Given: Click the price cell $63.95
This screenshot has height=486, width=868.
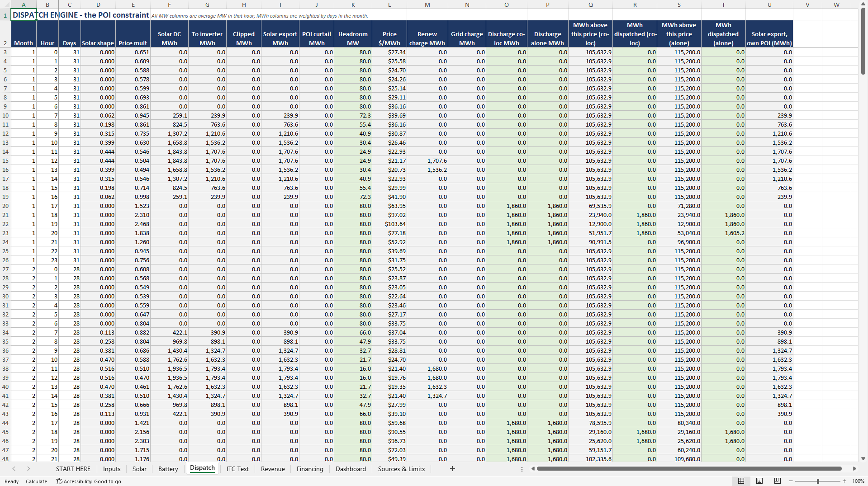Looking at the screenshot, I should [x=389, y=206].
